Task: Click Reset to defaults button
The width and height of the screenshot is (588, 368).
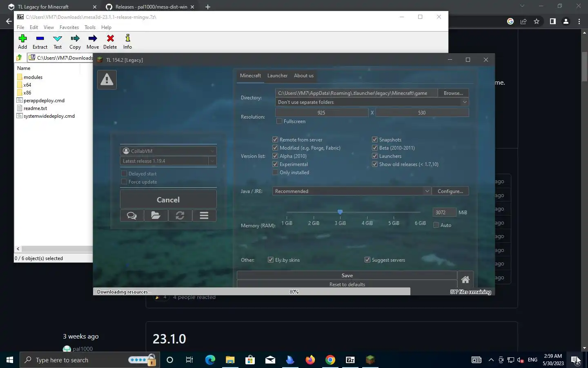Action: coord(347,284)
